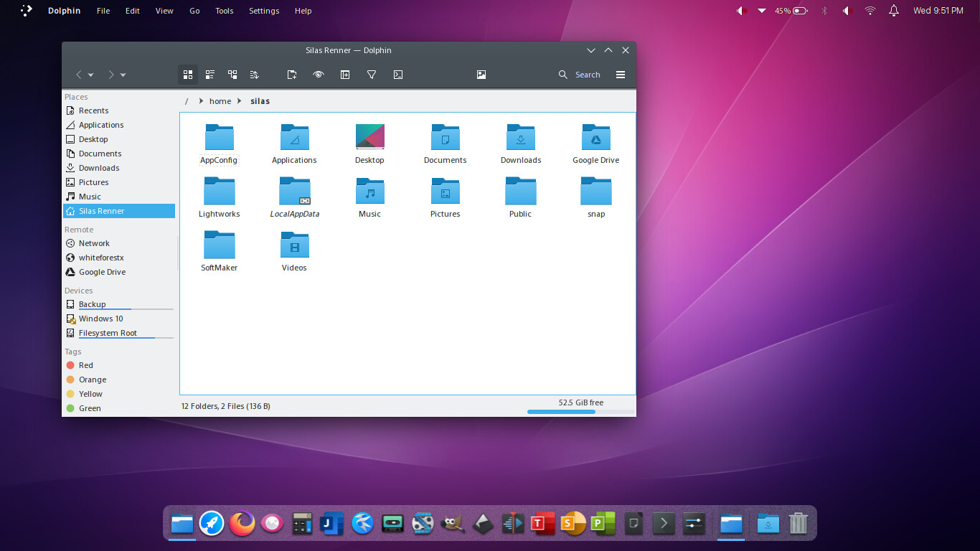The width and height of the screenshot is (980, 551).
Task: Toggle hidden files with the eye icon
Action: [319, 75]
